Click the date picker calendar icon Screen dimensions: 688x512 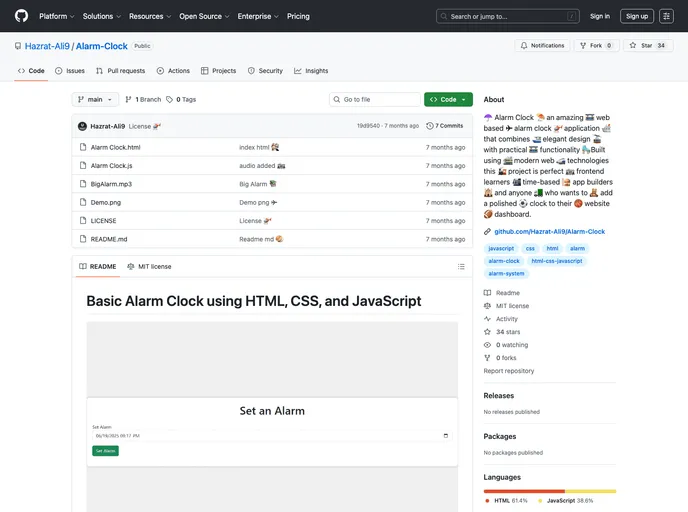[x=445, y=436]
